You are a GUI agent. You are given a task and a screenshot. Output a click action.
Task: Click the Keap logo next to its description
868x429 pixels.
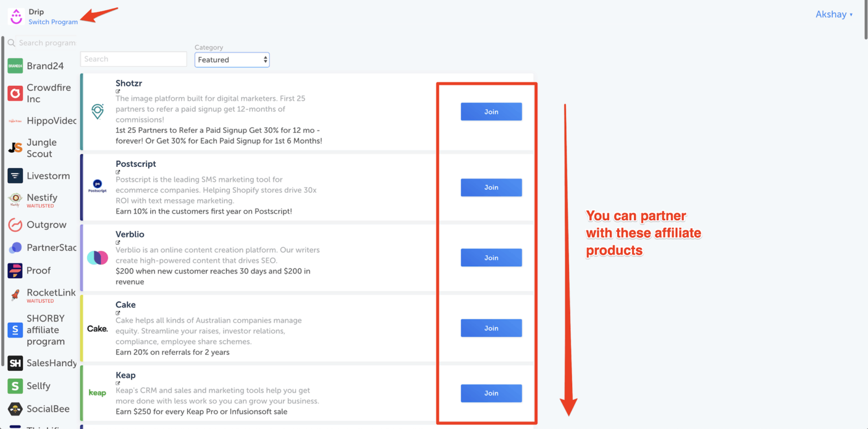pyautogui.click(x=98, y=392)
